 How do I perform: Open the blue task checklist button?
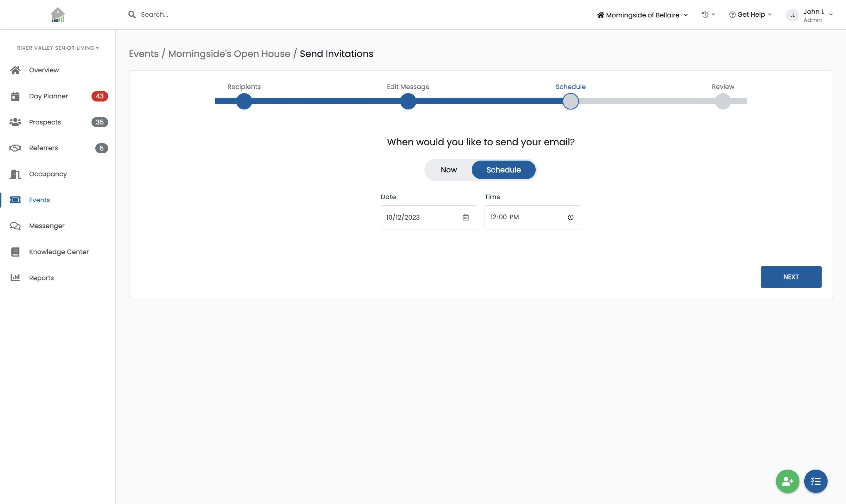(815, 481)
